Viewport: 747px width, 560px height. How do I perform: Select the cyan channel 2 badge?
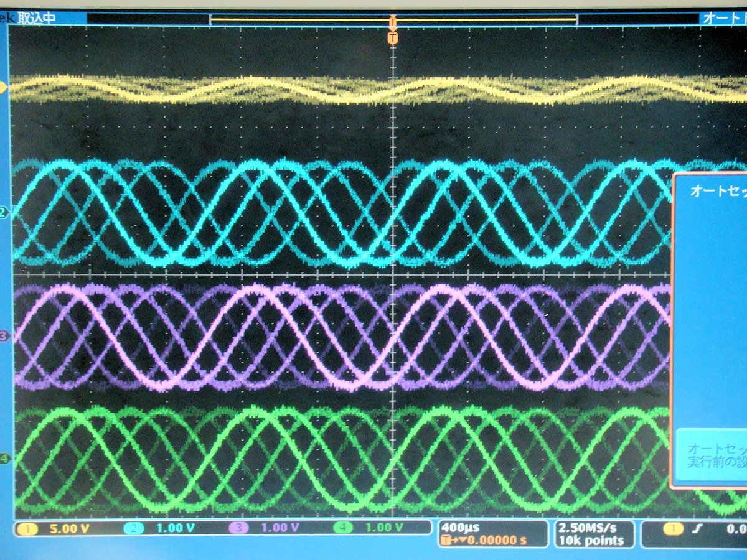134,528
